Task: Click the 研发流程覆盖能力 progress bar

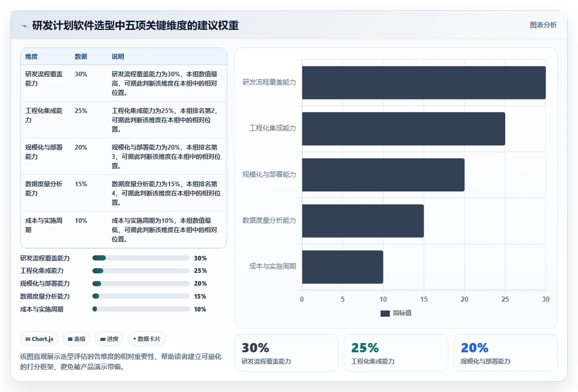Action: click(x=141, y=258)
